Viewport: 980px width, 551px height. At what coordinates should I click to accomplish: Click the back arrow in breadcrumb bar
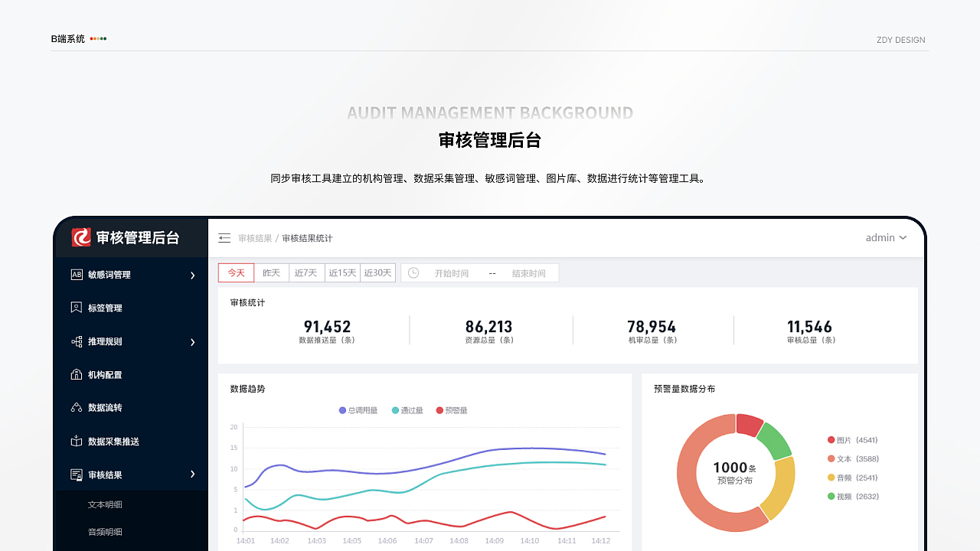coord(224,238)
